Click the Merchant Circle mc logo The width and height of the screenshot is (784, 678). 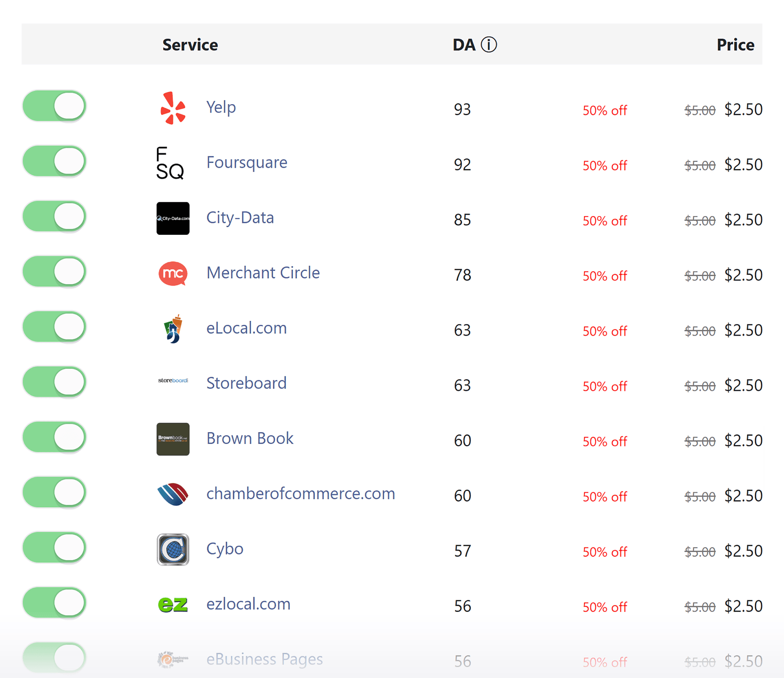[173, 273]
